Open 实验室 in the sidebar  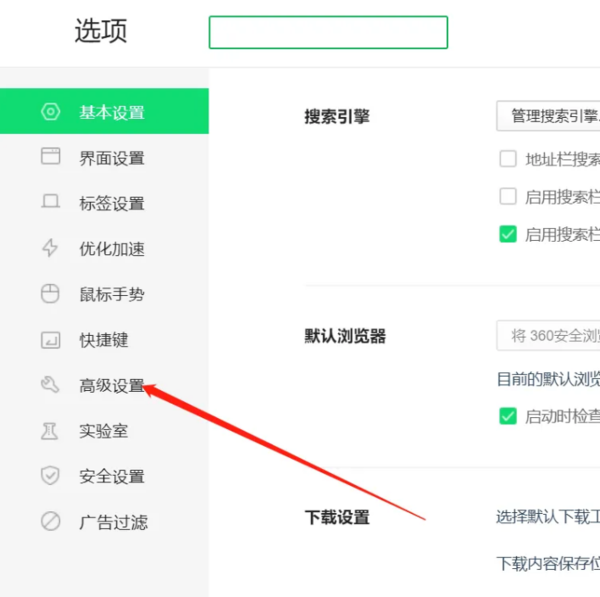(x=104, y=431)
